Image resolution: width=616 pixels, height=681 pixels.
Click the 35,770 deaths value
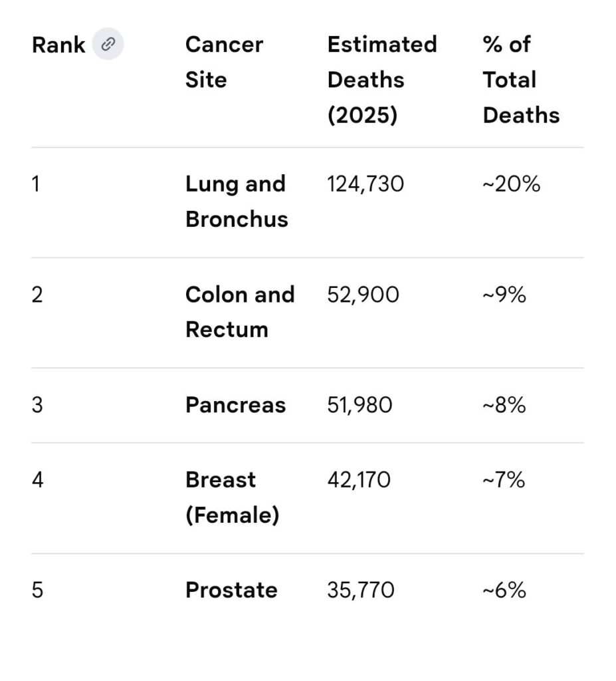[x=360, y=590]
